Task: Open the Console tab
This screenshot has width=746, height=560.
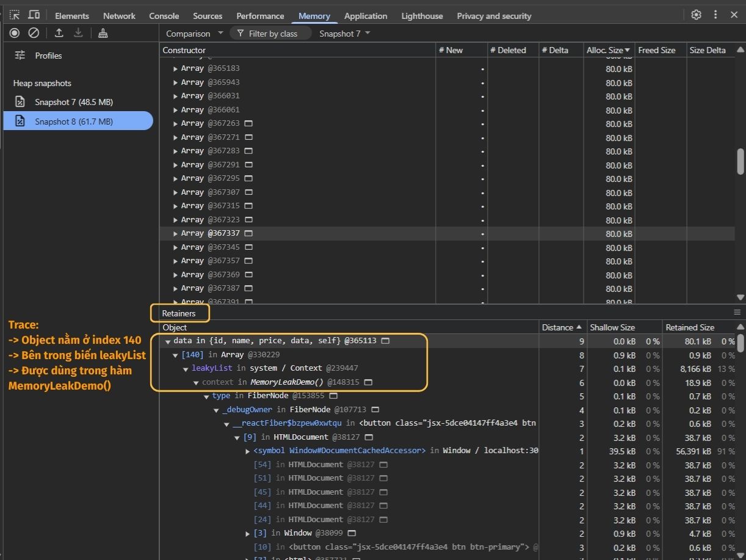Action: click(x=164, y=16)
